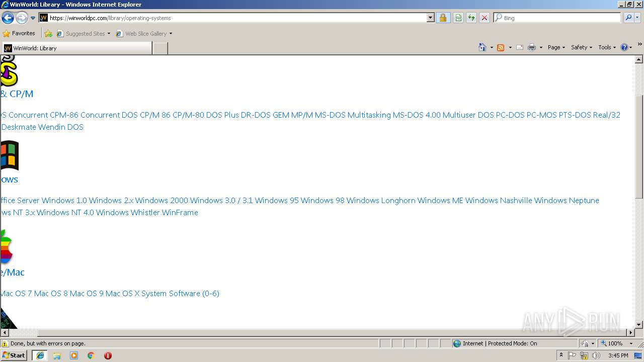Stop loading the page
Image resolution: width=644 pixels, height=362 pixels.
click(485, 18)
